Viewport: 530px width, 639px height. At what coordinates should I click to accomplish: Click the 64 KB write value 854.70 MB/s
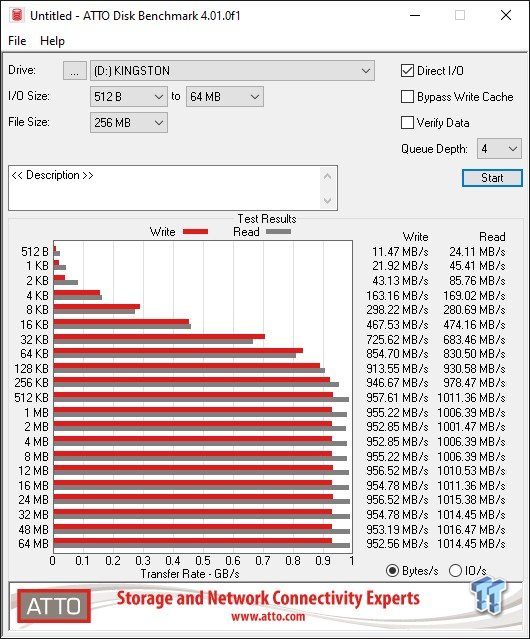click(x=397, y=353)
